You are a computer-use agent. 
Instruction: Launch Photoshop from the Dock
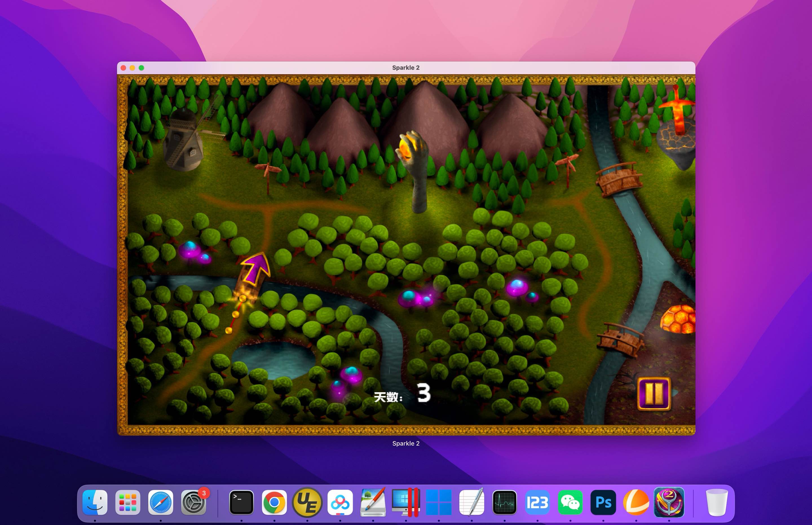(x=603, y=502)
